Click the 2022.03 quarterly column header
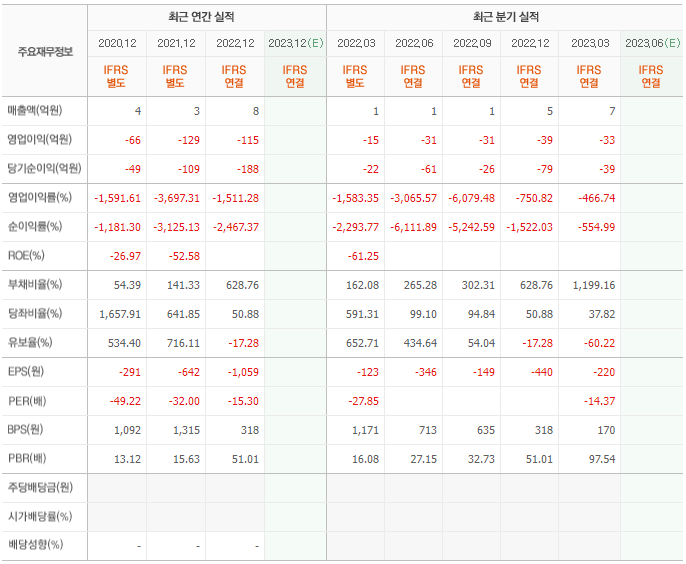686x564 pixels. click(x=356, y=43)
